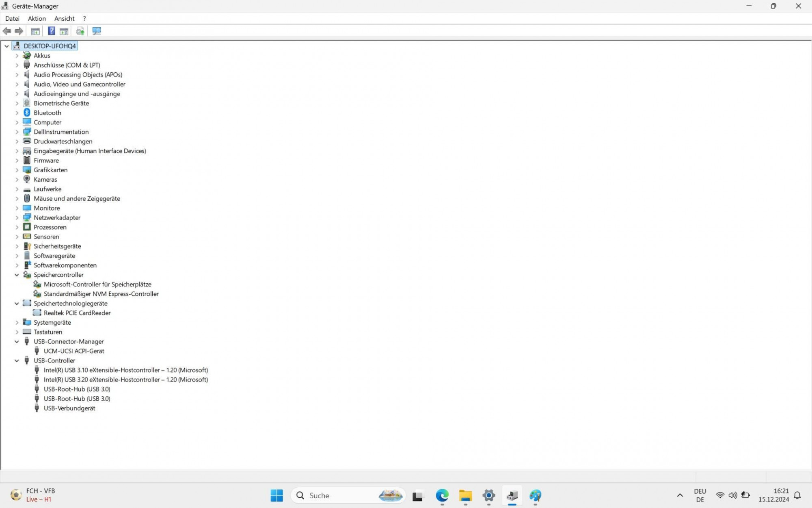Select USB-Verbundgerät
The height and width of the screenshot is (508, 812).
tap(69, 408)
